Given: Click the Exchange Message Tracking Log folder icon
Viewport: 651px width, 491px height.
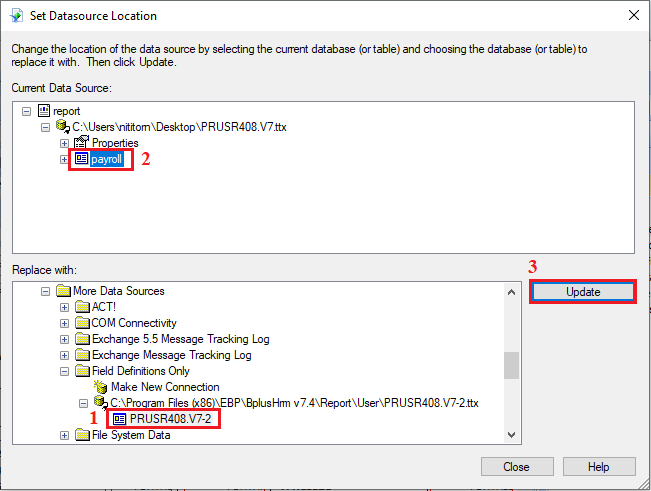Looking at the screenshot, I should click(82, 355).
